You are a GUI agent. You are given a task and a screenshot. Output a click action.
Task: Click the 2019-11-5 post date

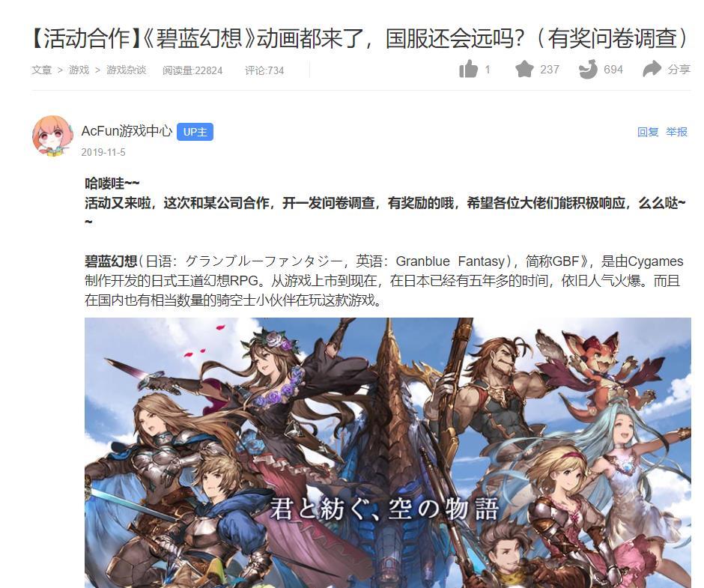(103, 152)
